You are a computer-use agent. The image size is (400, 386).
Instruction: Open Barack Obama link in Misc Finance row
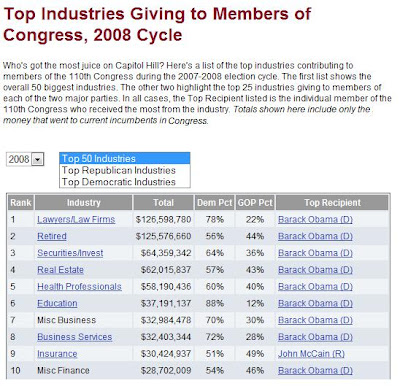coord(315,371)
